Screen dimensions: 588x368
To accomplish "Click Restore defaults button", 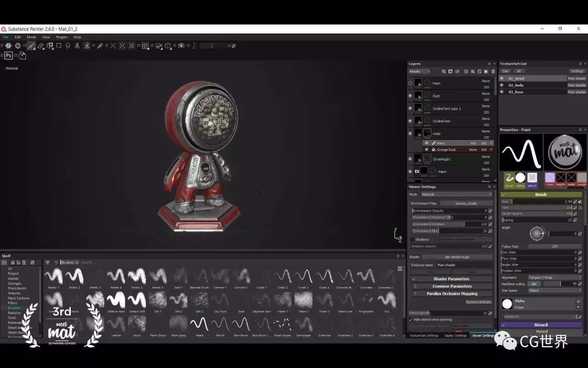I will click(478, 302).
